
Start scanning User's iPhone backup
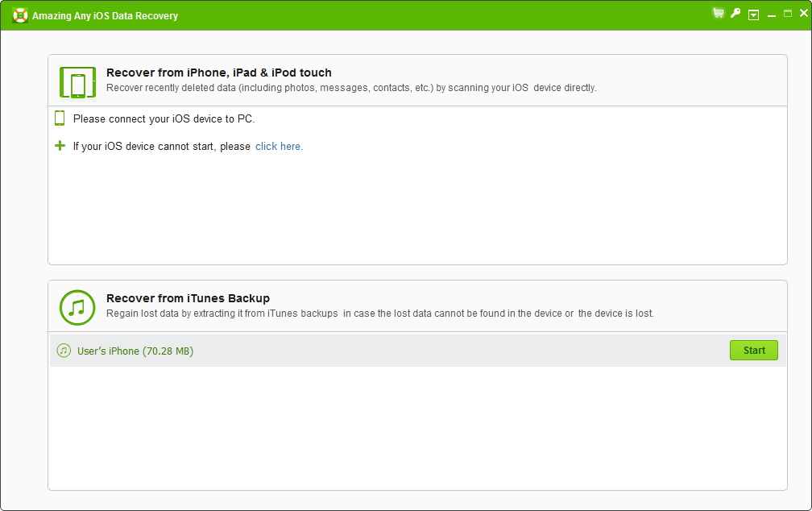[x=754, y=351]
